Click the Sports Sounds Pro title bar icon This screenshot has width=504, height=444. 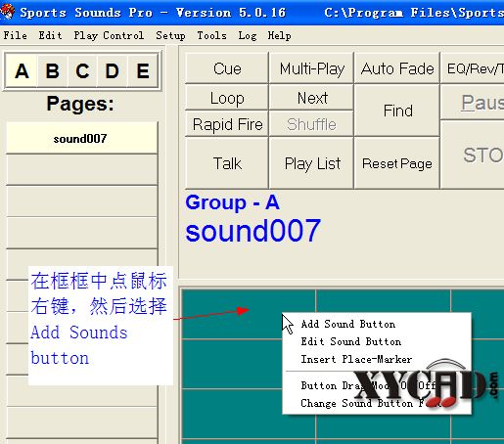pos(7,12)
